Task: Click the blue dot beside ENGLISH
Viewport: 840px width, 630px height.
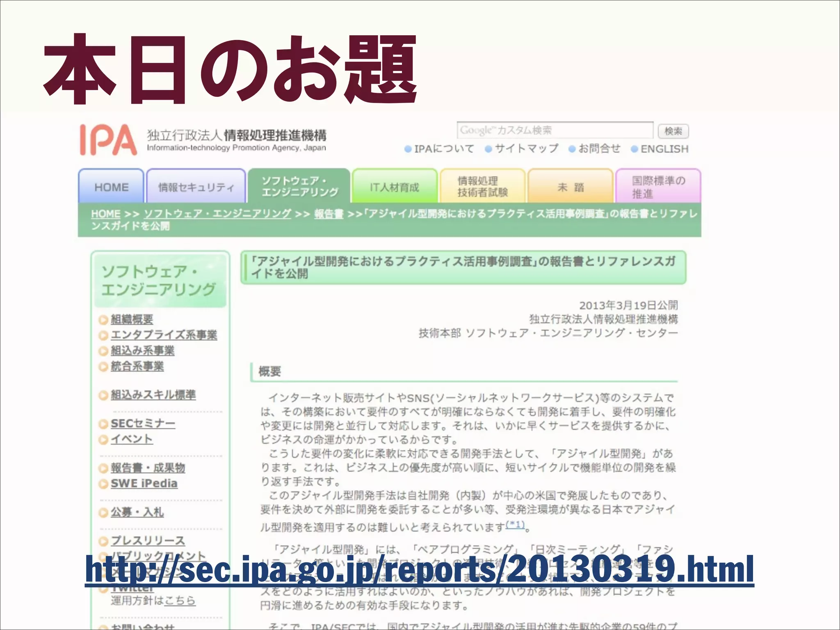Action: click(634, 149)
